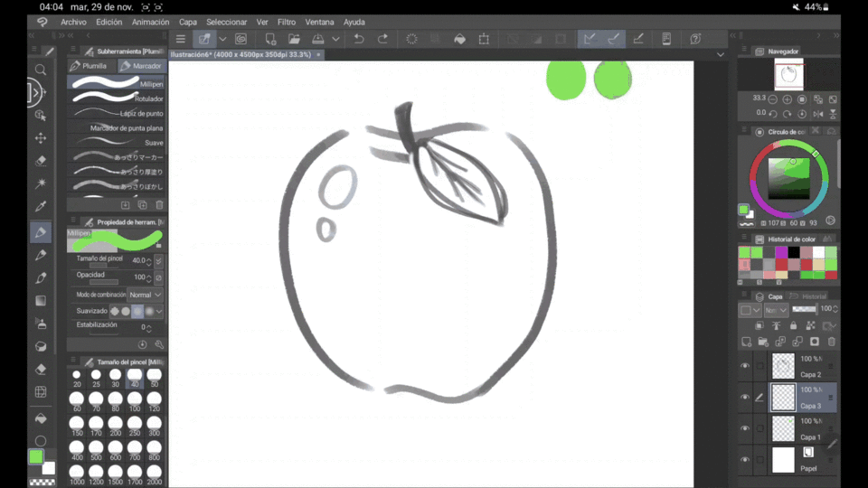Delete sub tool trash icon
This screenshot has width=868, height=488.
(159, 205)
